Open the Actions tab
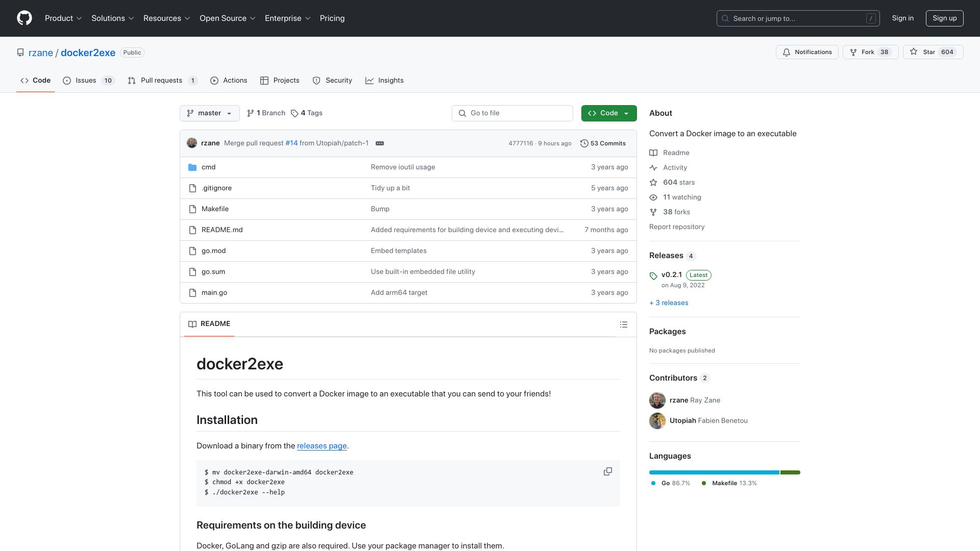 pyautogui.click(x=229, y=81)
